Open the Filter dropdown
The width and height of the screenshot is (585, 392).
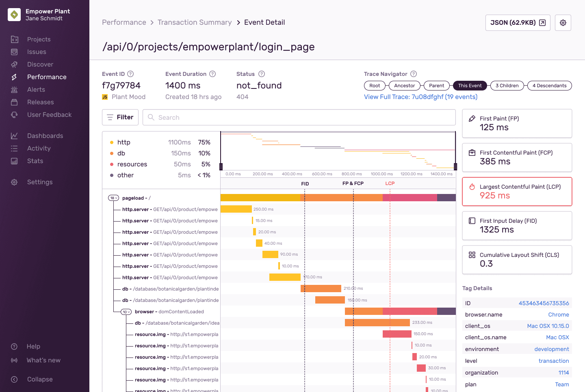[120, 117]
